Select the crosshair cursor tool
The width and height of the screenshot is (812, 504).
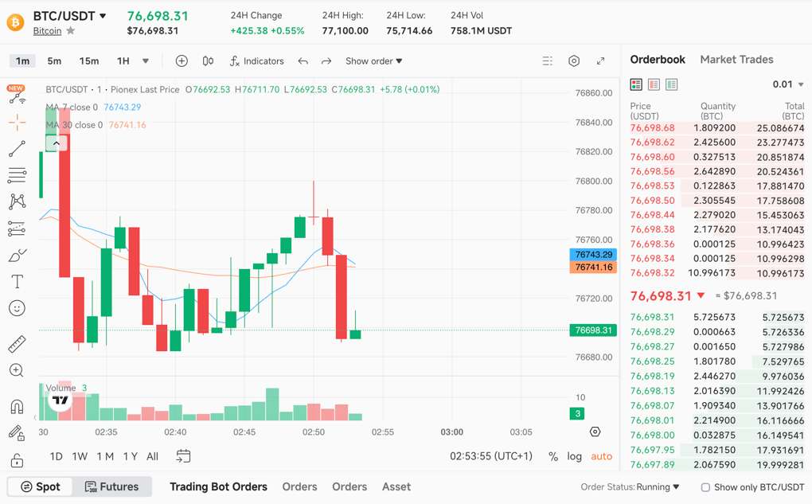tap(17, 123)
